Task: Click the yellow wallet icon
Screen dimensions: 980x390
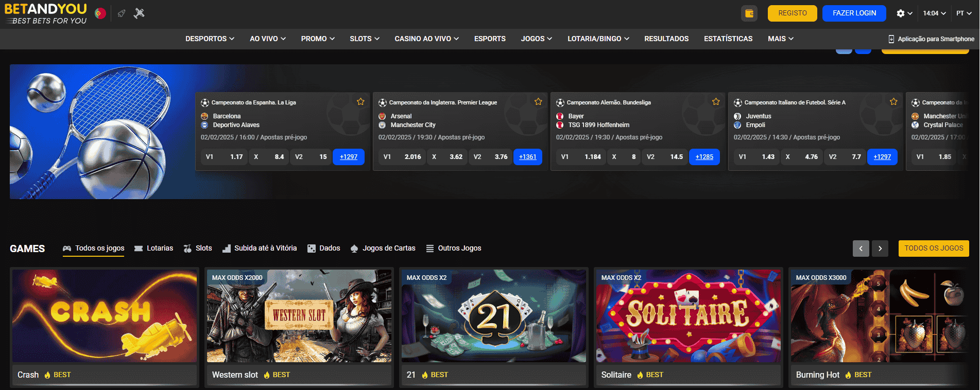Action: (749, 13)
